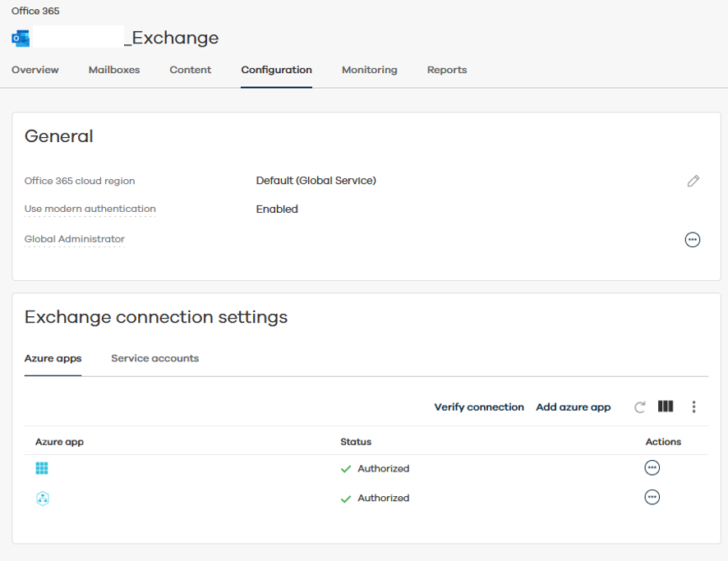Viewport: 728px width, 561px height.
Task: Open the Monitoring tab
Action: coord(370,70)
